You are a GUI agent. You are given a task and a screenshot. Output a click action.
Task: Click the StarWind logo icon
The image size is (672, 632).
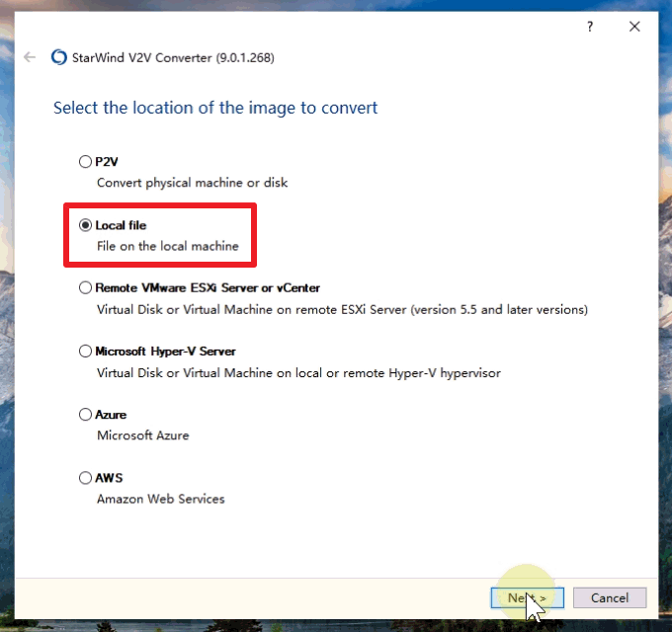pos(59,57)
